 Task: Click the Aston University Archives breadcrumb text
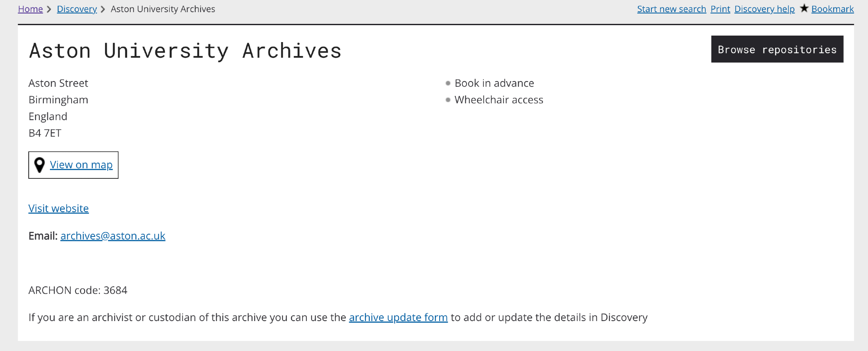click(163, 9)
